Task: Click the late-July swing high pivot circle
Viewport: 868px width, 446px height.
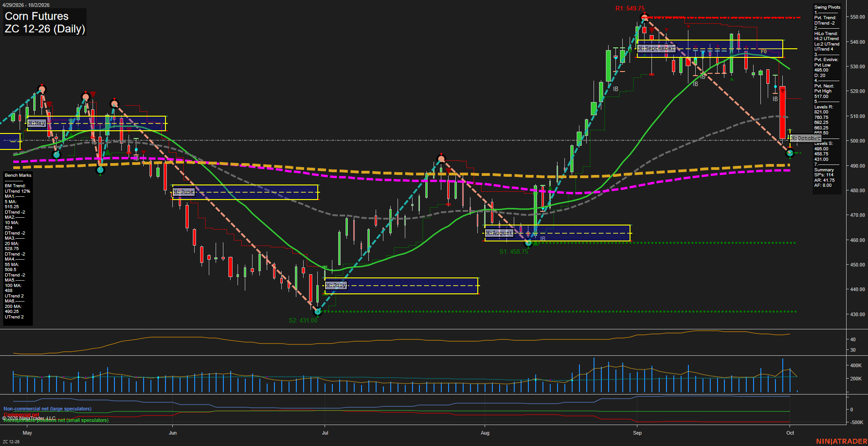Action: coord(441,159)
